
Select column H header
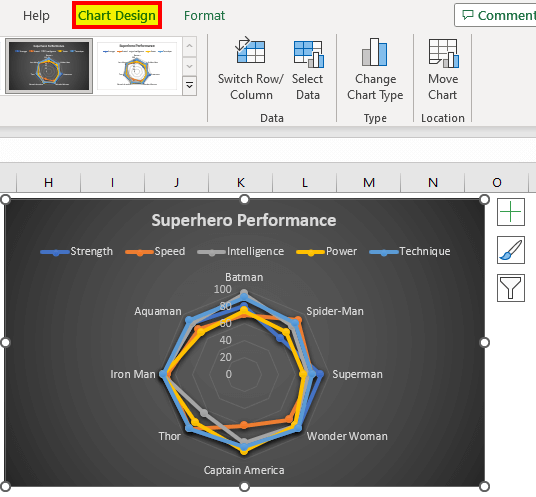tap(48, 182)
